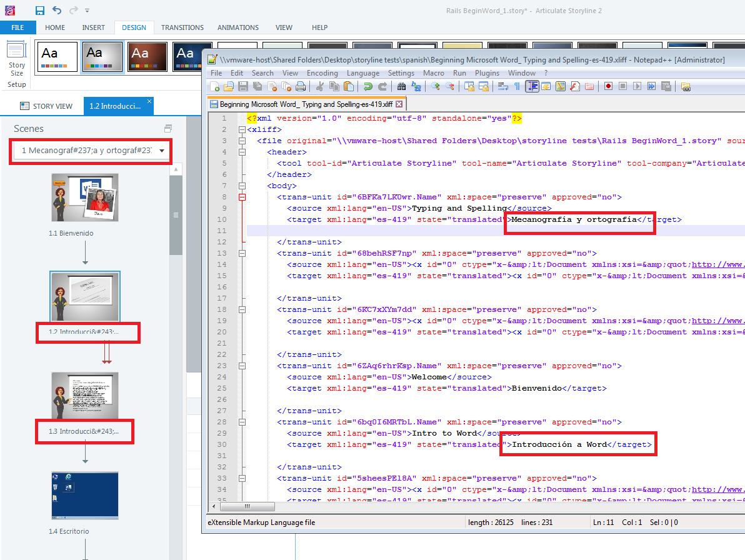Start macro recording with the record icon
Image resolution: width=745 pixels, height=560 pixels.
click(608, 86)
